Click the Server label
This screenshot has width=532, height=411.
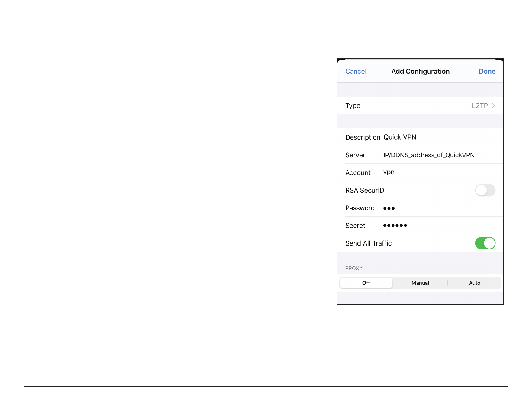355,155
